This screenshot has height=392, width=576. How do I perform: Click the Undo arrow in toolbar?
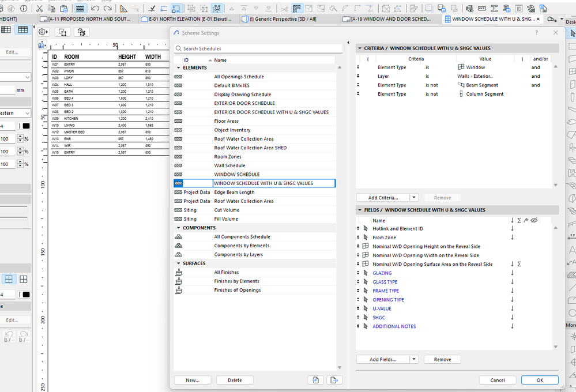(95, 9)
